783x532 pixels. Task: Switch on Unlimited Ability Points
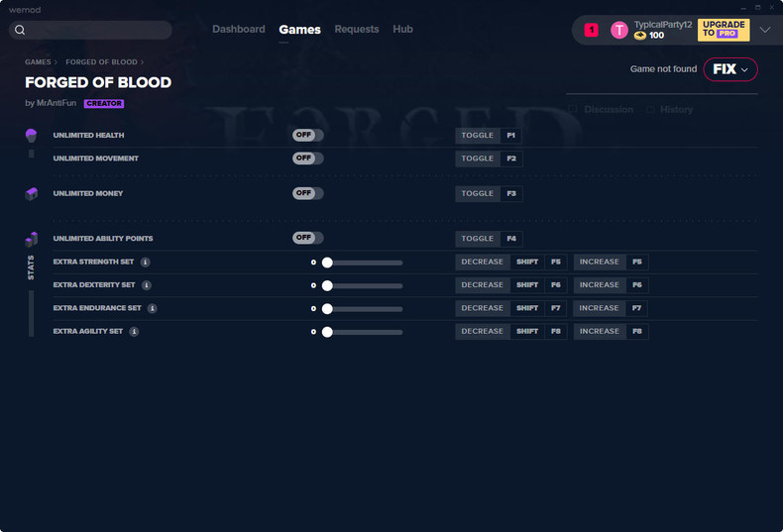click(308, 238)
